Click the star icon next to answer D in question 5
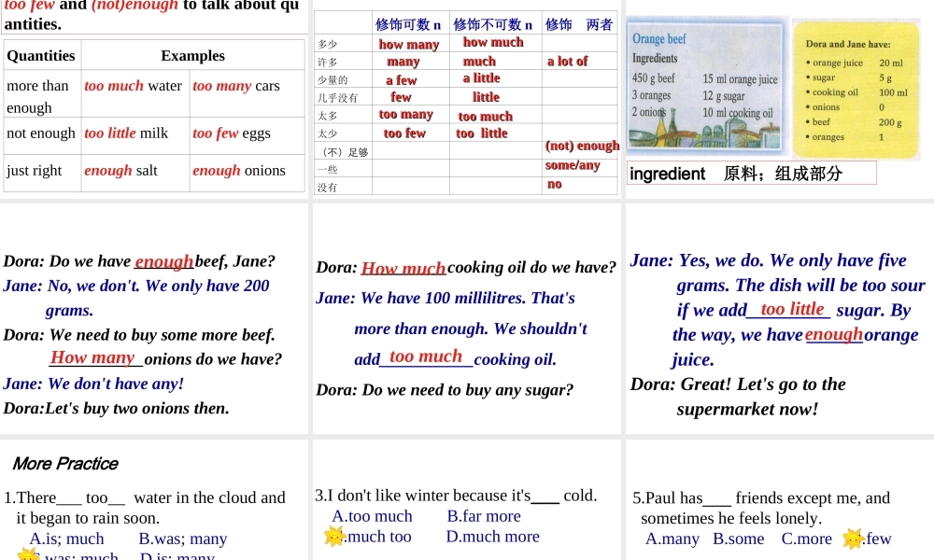The image size is (934, 560). [853, 539]
